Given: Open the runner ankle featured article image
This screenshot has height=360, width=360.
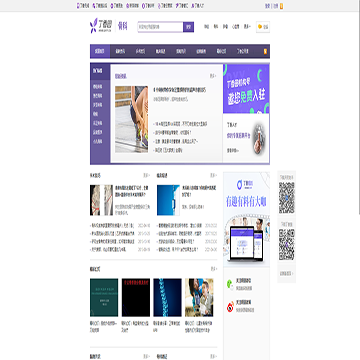Looking at the screenshot, I should (x=131, y=119).
